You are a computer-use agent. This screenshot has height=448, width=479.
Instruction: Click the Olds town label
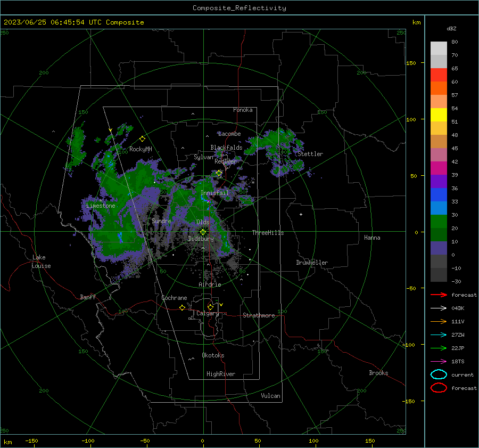[x=203, y=222]
